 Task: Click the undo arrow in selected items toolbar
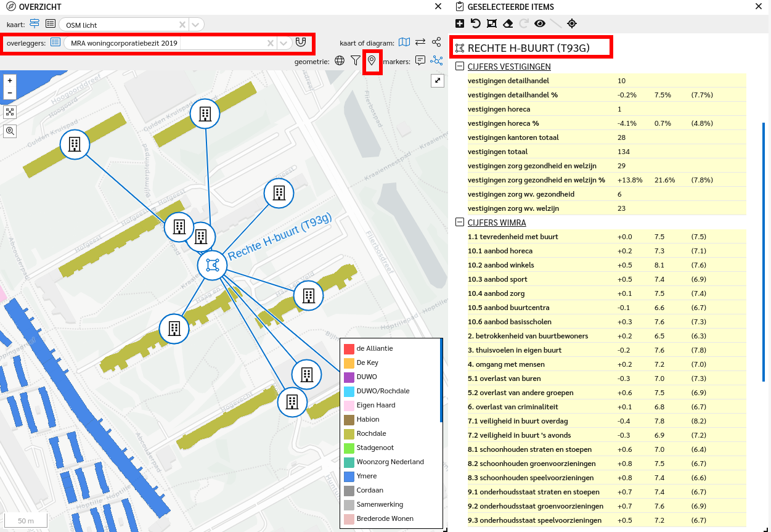pyautogui.click(x=475, y=23)
